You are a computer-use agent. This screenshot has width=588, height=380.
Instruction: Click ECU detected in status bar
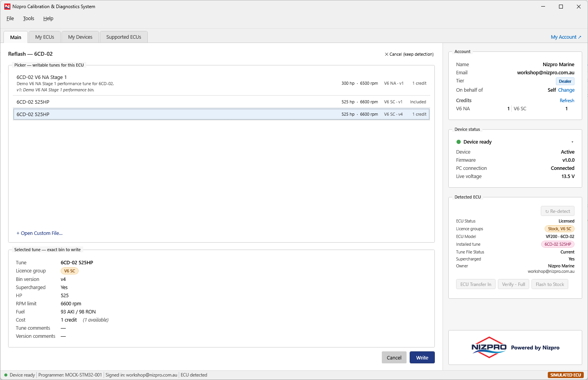pyautogui.click(x=194, y=375)
